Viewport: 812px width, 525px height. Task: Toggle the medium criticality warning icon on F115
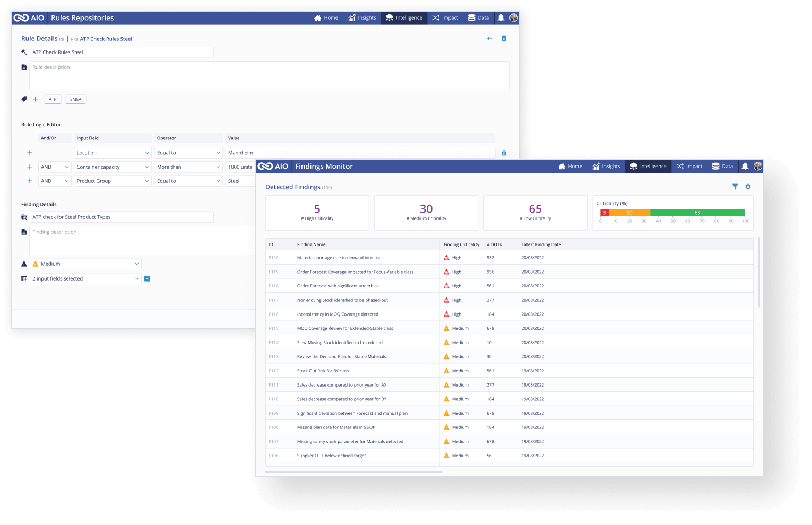click(446, 328)
